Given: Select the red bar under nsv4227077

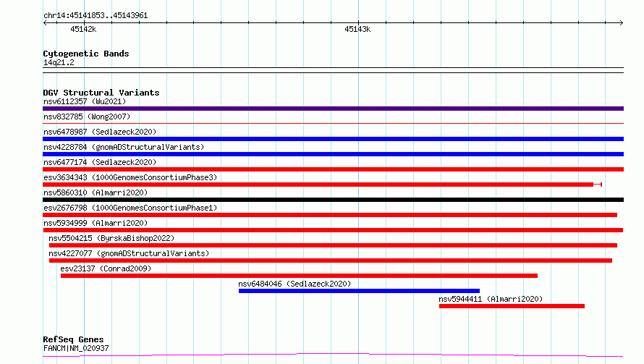Looking at the screenshot, I should [331, 261].
